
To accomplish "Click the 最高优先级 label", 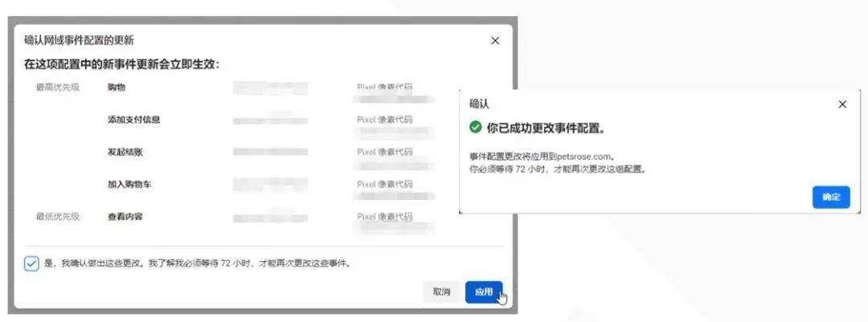I will pyautogui.click(x=58, y=88).
